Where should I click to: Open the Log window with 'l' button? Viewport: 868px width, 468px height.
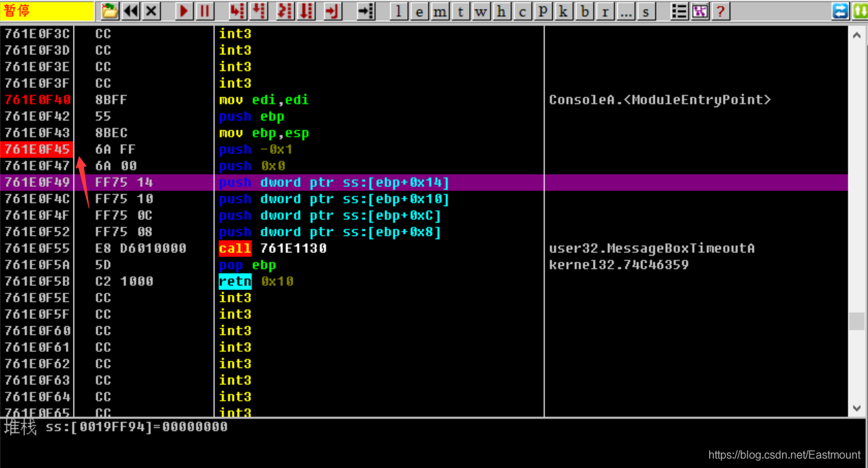[x=399, y=12]
